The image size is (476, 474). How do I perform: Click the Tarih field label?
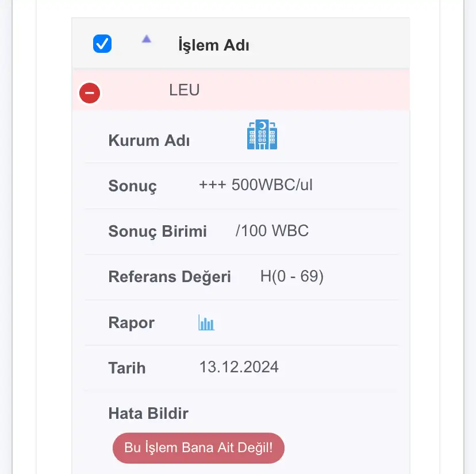pos(127,368)
